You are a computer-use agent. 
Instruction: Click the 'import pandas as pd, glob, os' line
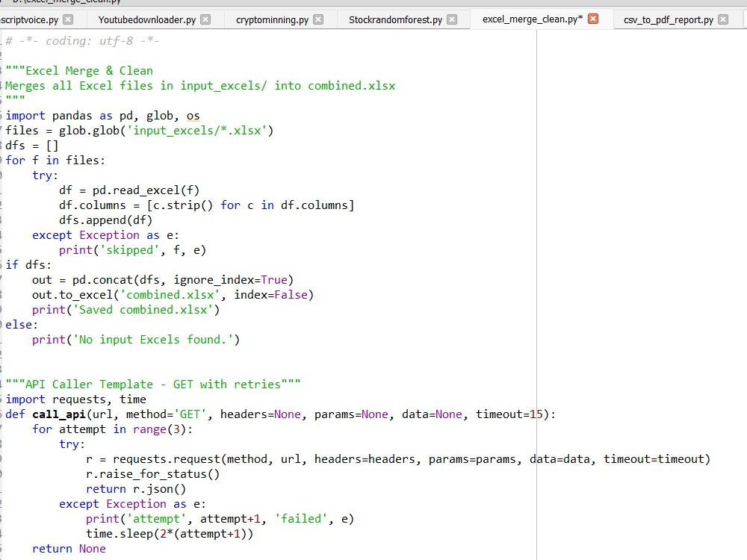(102, 116)
